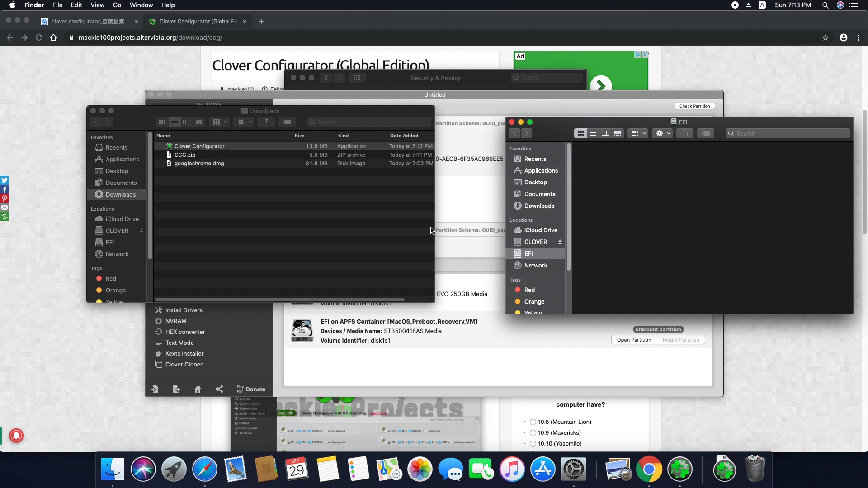
Task: Open Music app in the Dock
Action: pos(512,469)
